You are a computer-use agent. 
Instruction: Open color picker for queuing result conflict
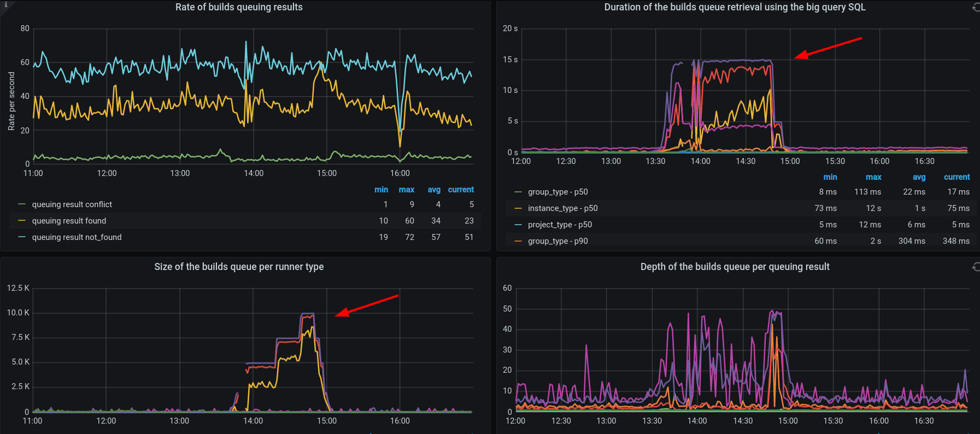(22, 204)
